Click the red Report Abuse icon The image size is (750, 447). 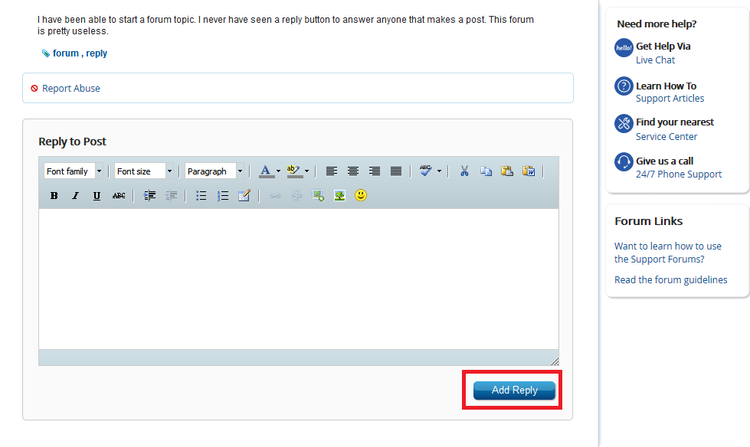point(34,88)
